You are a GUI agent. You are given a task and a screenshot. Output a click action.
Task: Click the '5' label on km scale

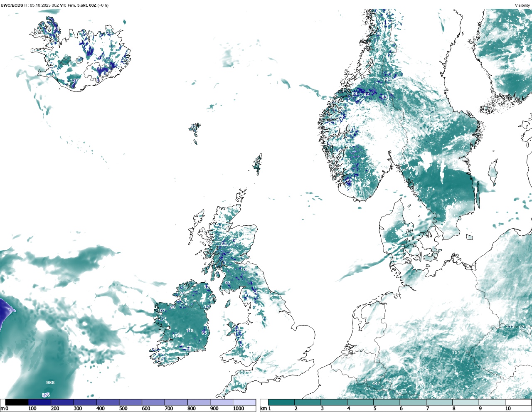375,409
